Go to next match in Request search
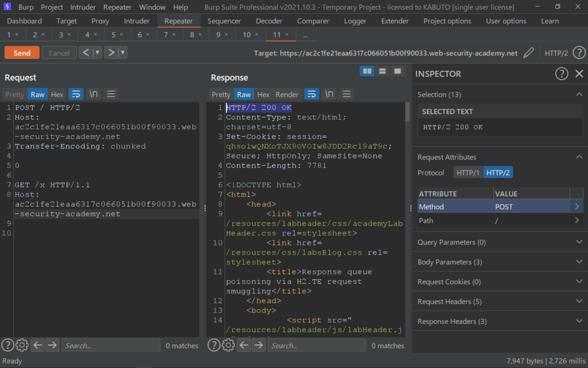The height and width of the screenshot is (368, 588). 52,345
